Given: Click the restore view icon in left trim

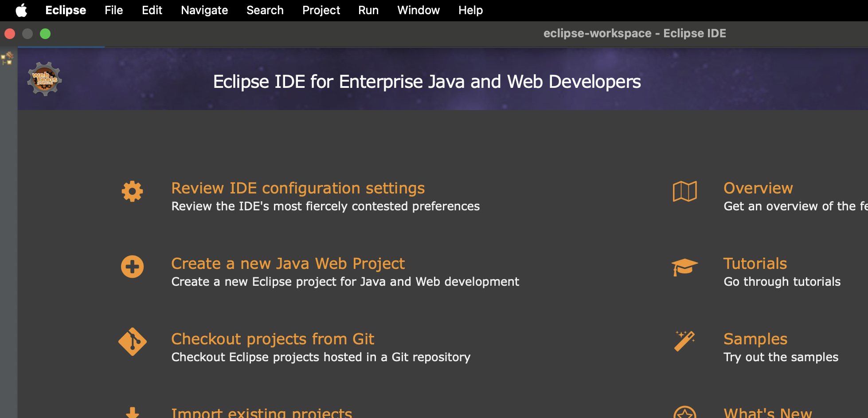Looking at the screenshot, I should (8, 58).
